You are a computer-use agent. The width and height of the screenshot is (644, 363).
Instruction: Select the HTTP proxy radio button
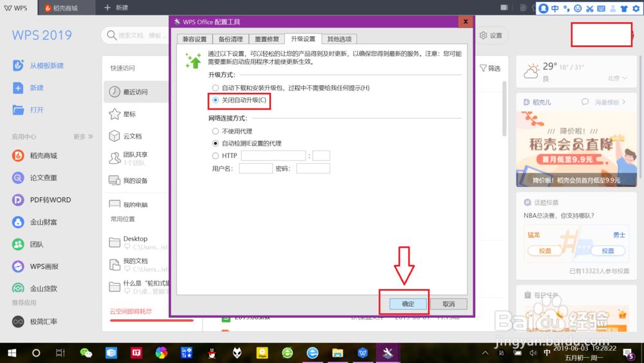click(x=215, y=156)
